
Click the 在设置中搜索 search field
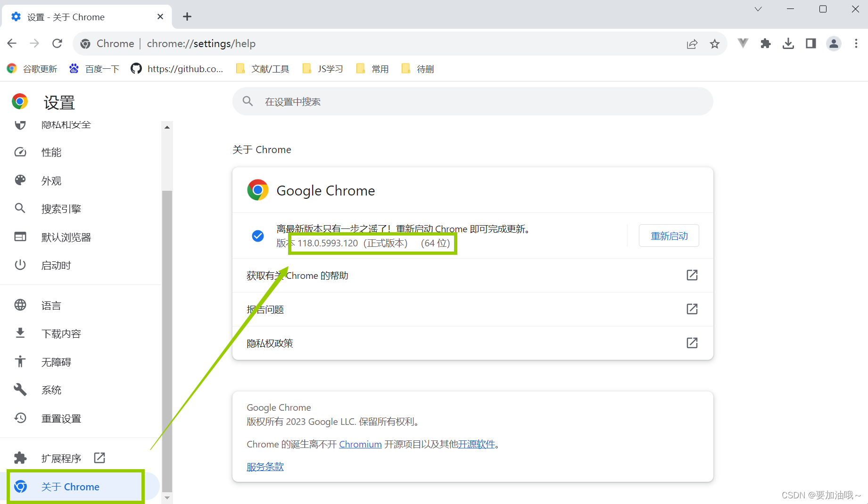point(472,101)
